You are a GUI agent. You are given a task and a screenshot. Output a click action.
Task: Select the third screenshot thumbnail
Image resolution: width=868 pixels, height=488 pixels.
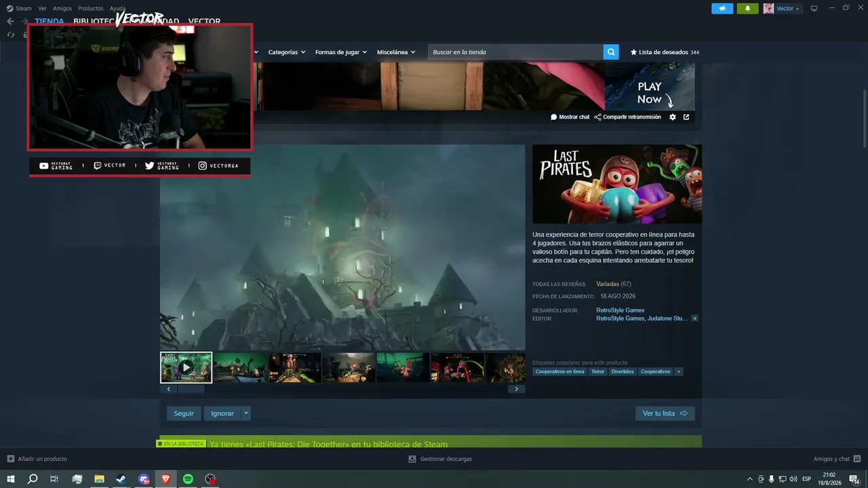295,367
